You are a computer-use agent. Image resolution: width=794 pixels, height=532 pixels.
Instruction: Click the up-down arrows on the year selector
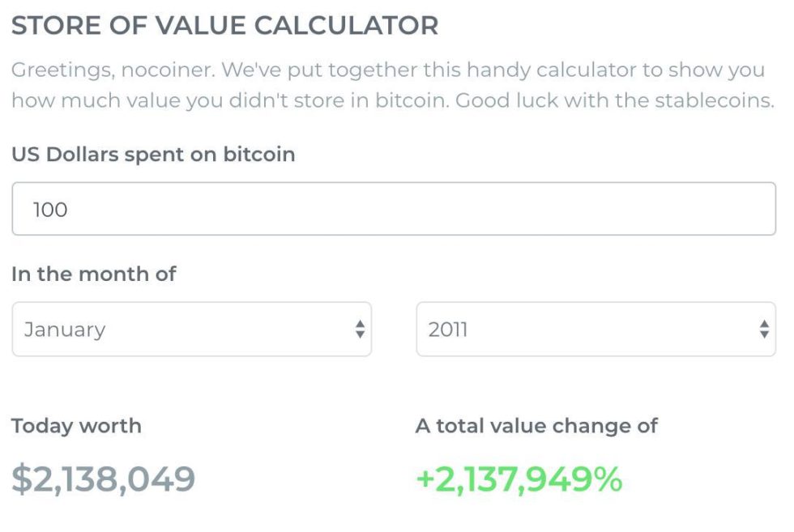point(763,330)
